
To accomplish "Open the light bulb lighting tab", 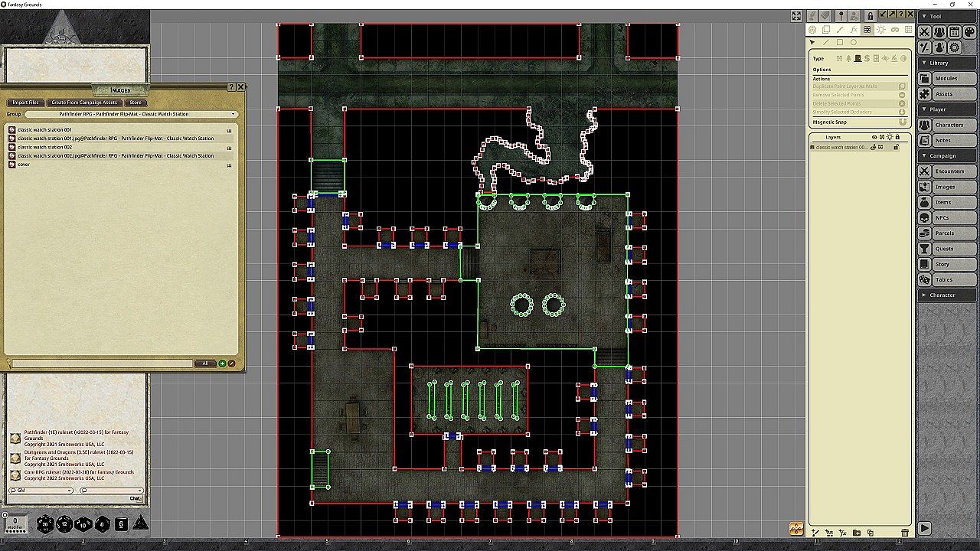I will pos(880,30).
